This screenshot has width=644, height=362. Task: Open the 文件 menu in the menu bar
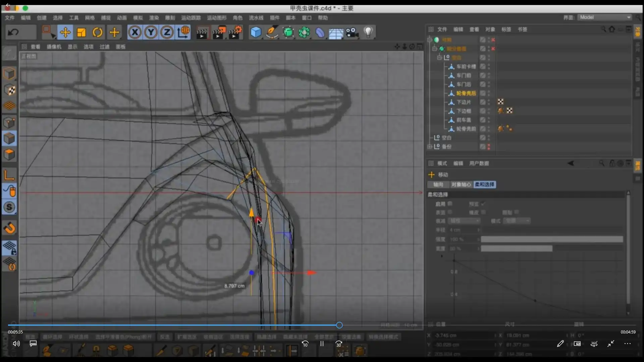[9, 18]
